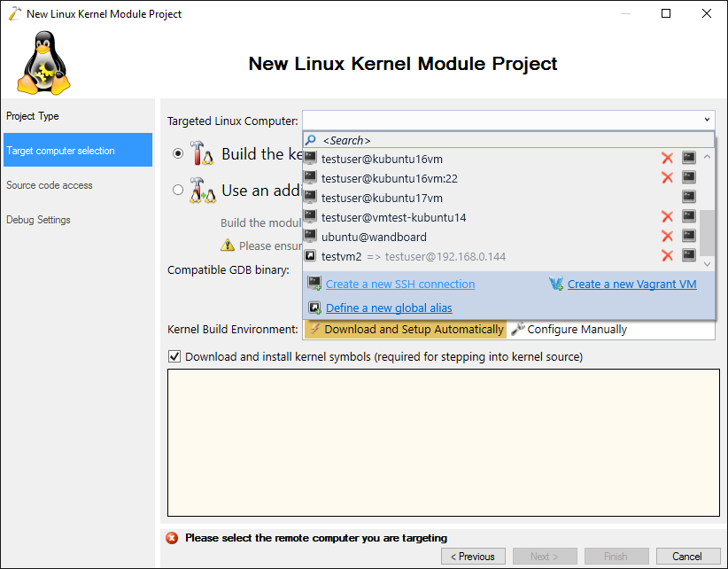Image resolution: width=728 pixels, height=569 pixels.
Task: Open terminal for ubuntu@wandboard
Action: click(689, 236)
